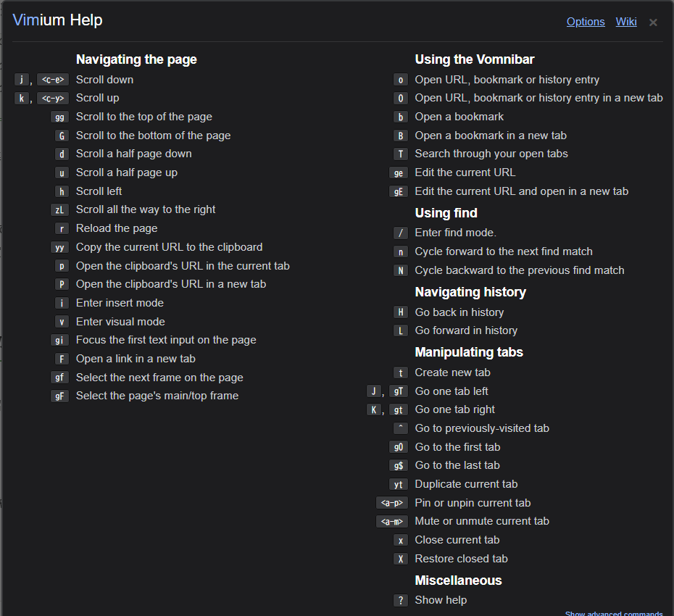
Task: Click the 'Using the Vomnibar' heading
Action: [475, 59]
